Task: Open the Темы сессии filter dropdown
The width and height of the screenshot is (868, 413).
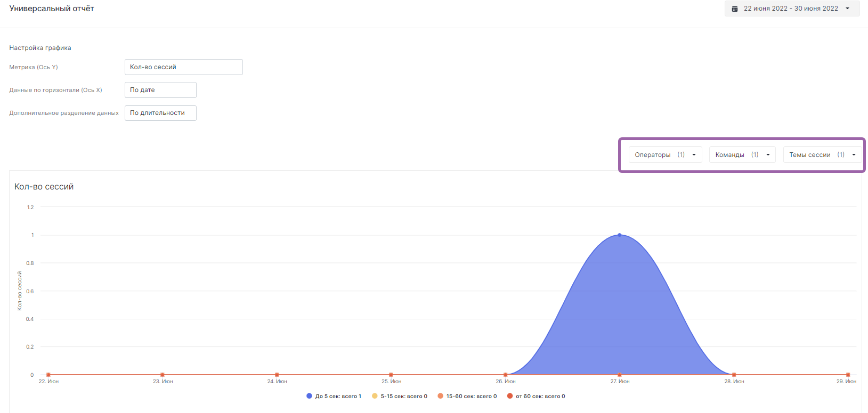Action: 823,155
